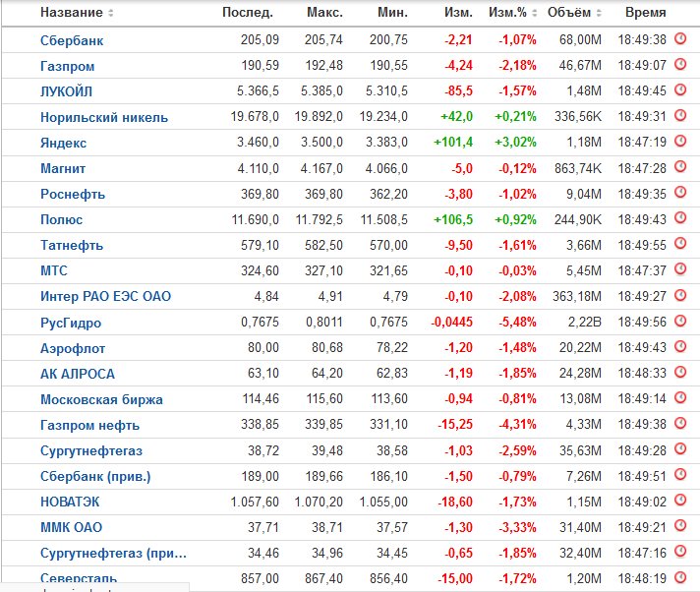700x592 pixels.
Task: Select Газпром нефть change -4,31%
Action: [x=517, y=425]
